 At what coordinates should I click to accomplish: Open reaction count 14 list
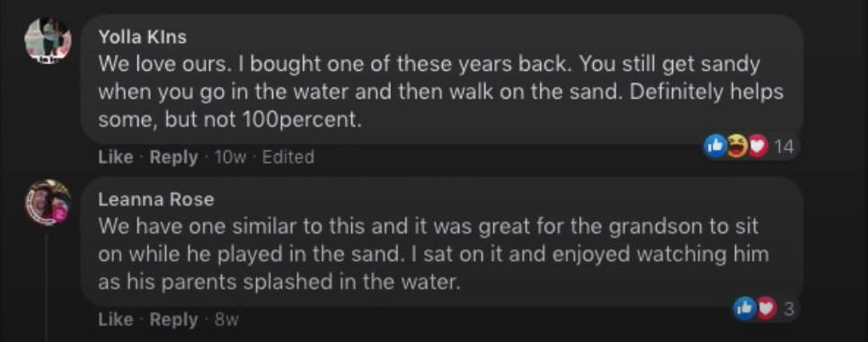[784, 146]
